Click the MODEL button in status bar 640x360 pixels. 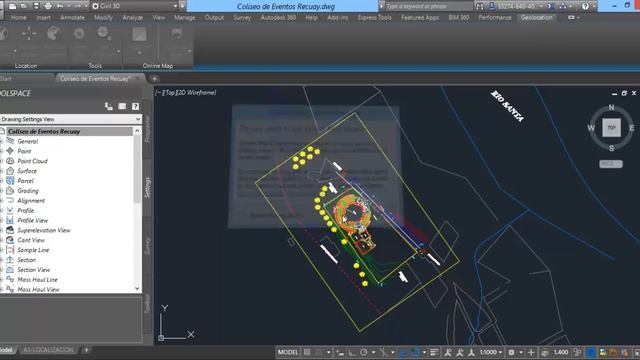[x=288, y=352]
